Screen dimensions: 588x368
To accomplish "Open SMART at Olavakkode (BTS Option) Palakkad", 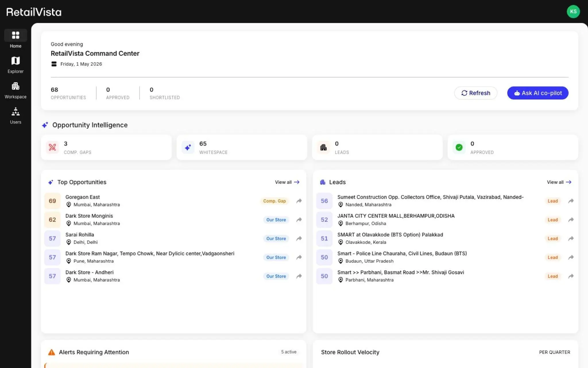I will (x=445, y=238).
